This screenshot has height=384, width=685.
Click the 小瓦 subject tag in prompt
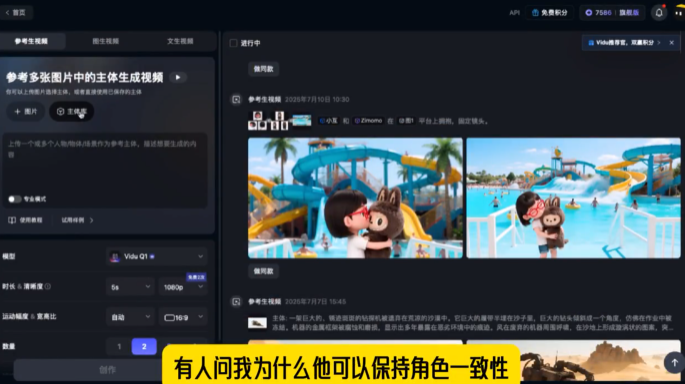(x=329, y=121)
